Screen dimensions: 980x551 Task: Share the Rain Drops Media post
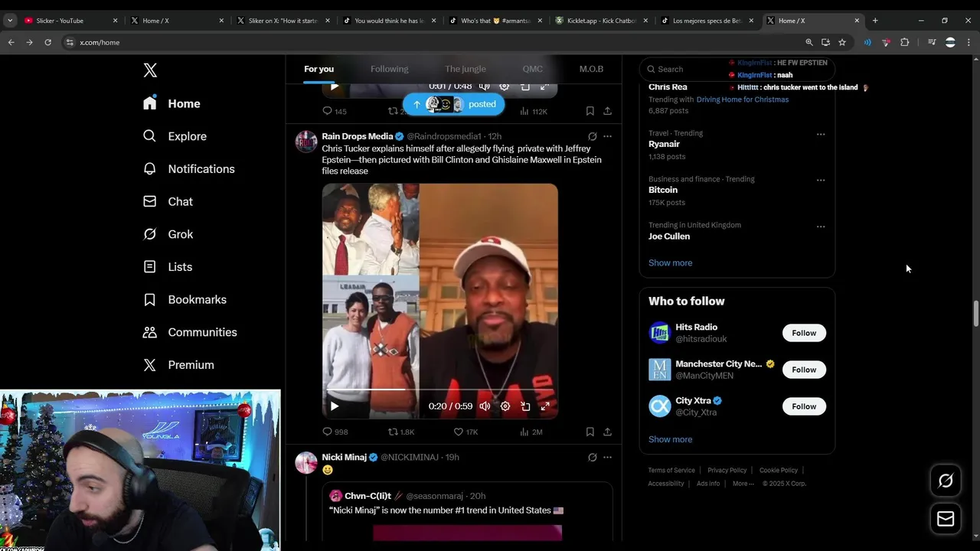click(607, 432)
